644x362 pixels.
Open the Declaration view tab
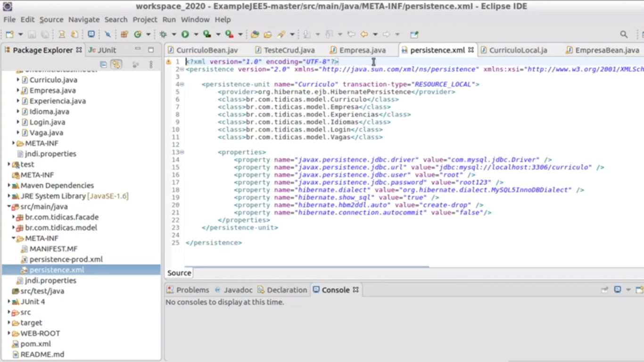tap(282, 290)
